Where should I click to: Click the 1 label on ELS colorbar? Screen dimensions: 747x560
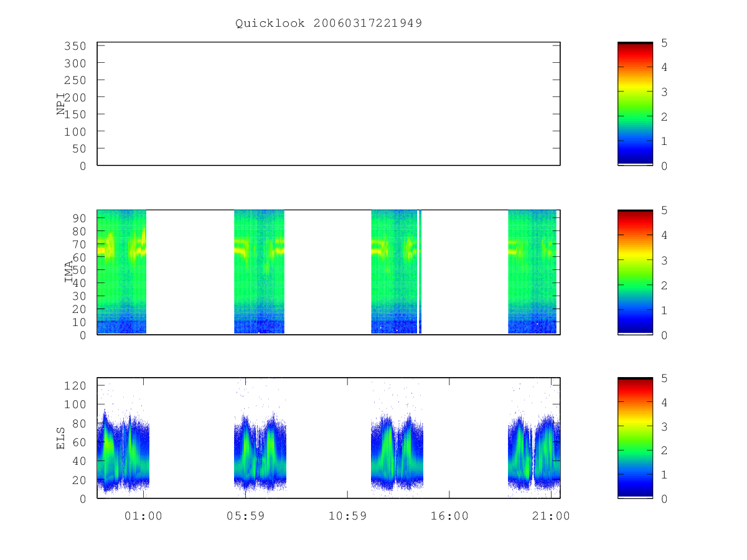pyautogui.click(x=664, y=475)
